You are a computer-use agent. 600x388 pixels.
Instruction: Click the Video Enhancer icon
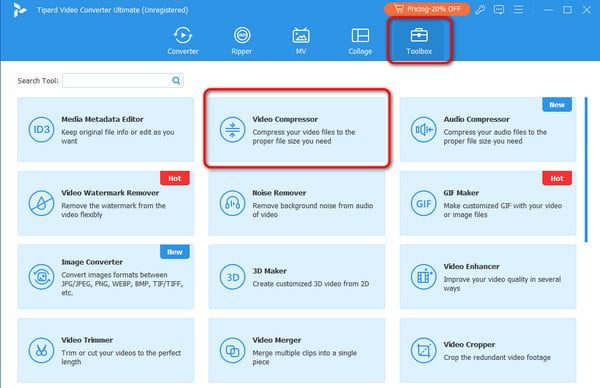(424, 277)
